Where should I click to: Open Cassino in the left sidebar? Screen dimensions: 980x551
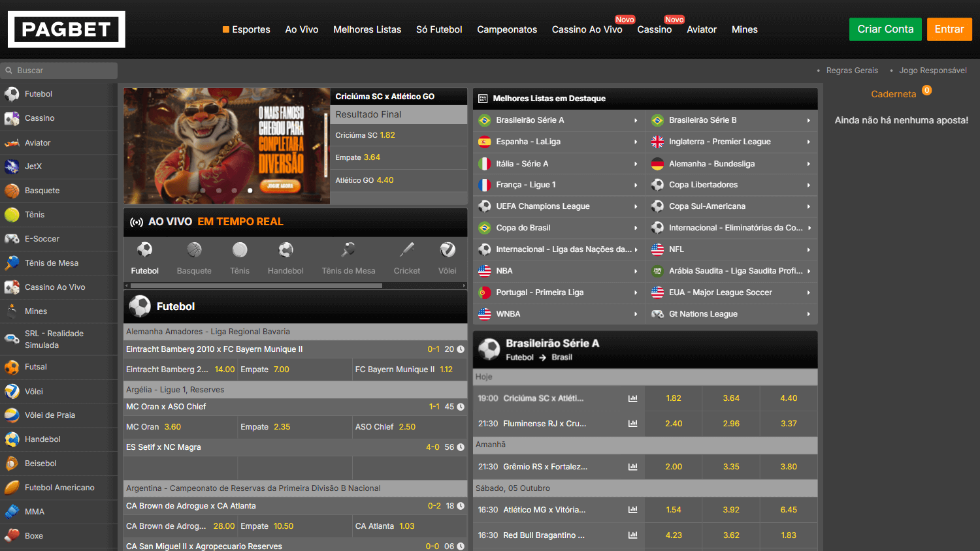pos(59,118)
